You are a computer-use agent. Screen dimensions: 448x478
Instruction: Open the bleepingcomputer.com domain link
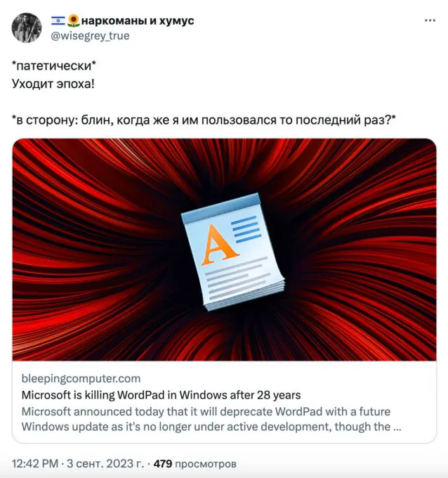pos(81,378)
